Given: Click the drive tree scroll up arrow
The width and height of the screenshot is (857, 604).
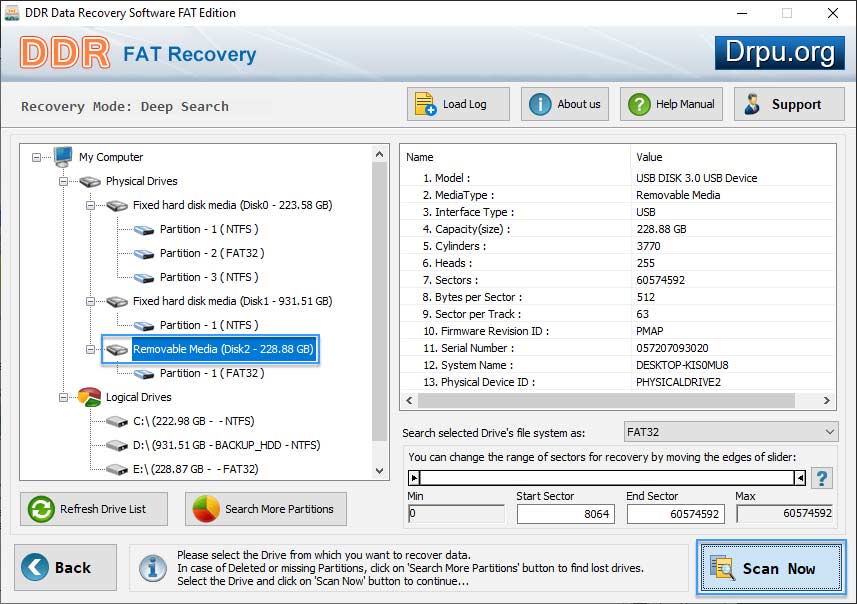Looking at the screenshot, I should (x=380, y=155).
